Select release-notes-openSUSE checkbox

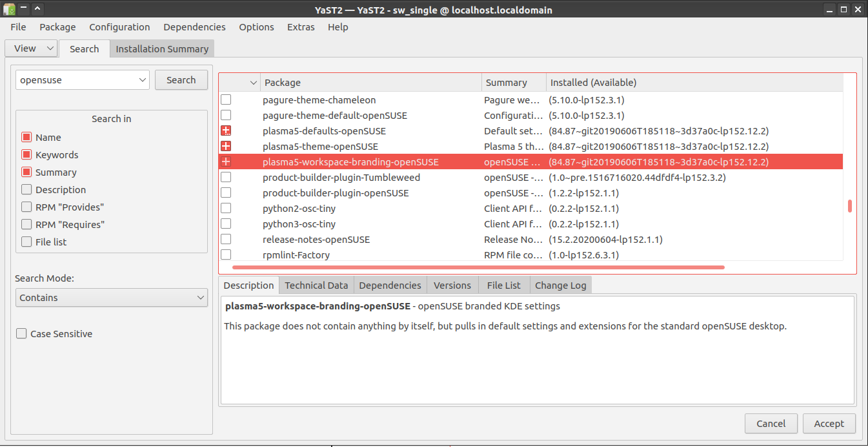pos(226,240)
